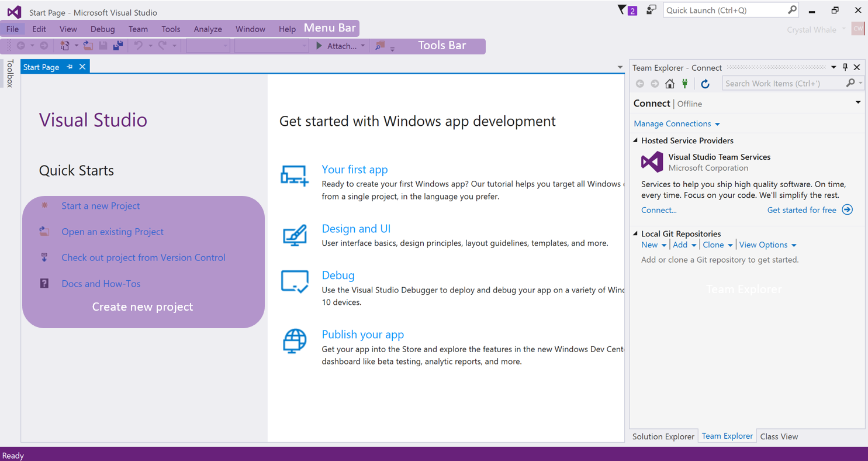
Task: Switch to the Class View tab
Action: pyautogui.click(x=779, y=436)
